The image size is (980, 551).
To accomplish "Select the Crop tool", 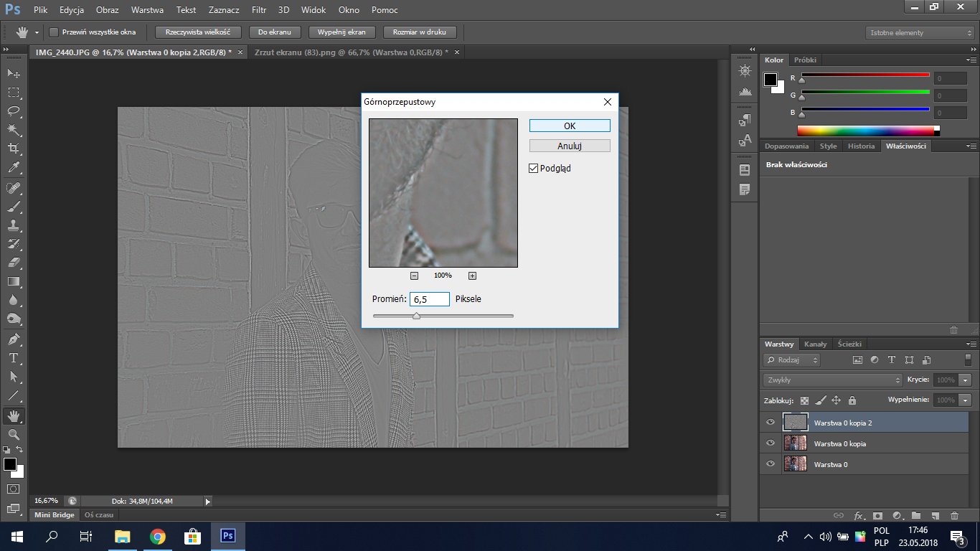I will click(14, 149).
